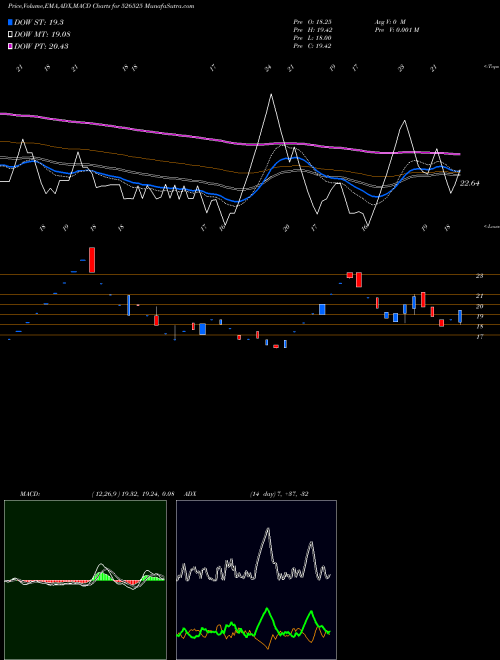This screenshot has height=660, width=500.
Task: Click the 'DOW MT: 19.08' label
Action: 42,35
